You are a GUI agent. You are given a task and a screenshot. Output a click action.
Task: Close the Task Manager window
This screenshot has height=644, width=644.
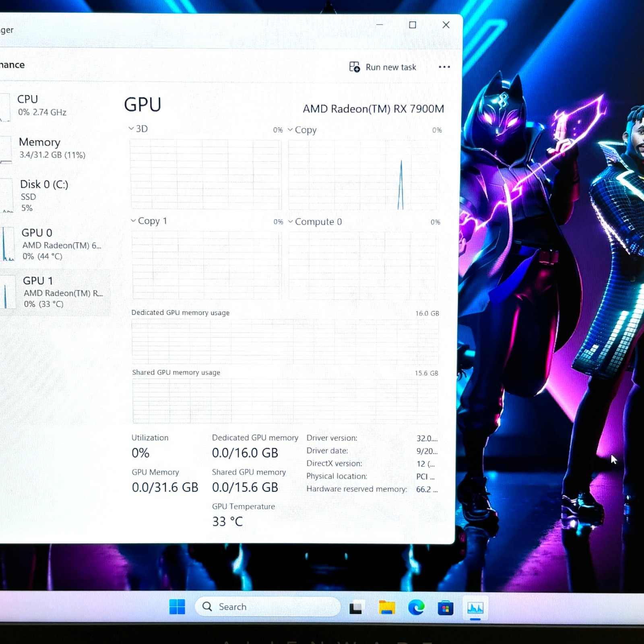coord(446,25)
